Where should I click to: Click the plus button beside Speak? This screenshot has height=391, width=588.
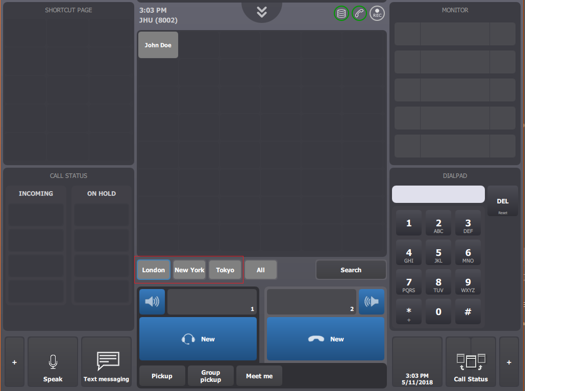click(15, 362)
